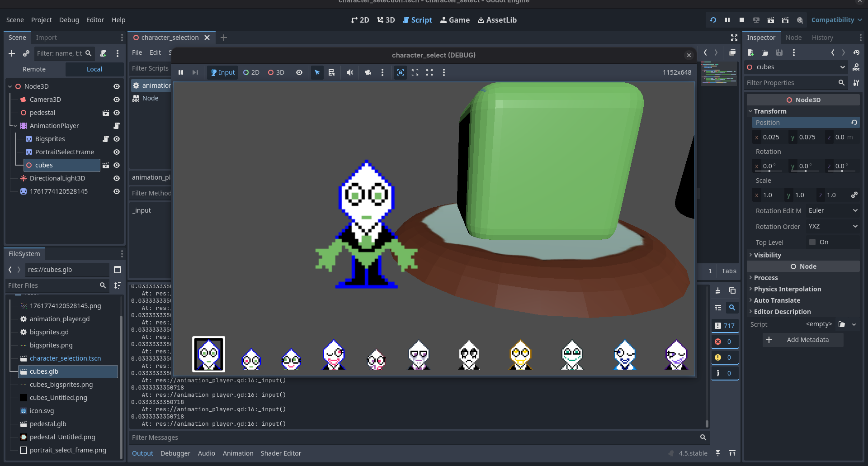Pause the running project in top toolbar
This screenshot has height=466, width=868.
(x=727, y=20)
